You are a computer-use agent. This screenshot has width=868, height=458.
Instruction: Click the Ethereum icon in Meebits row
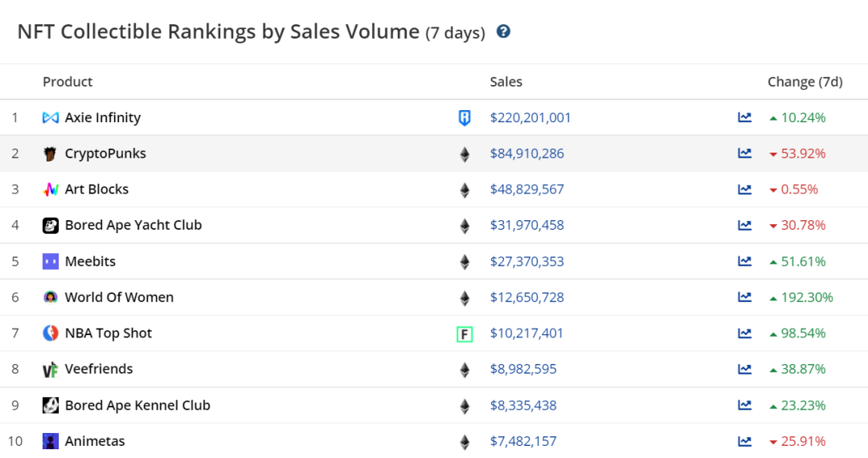[465, 262]
